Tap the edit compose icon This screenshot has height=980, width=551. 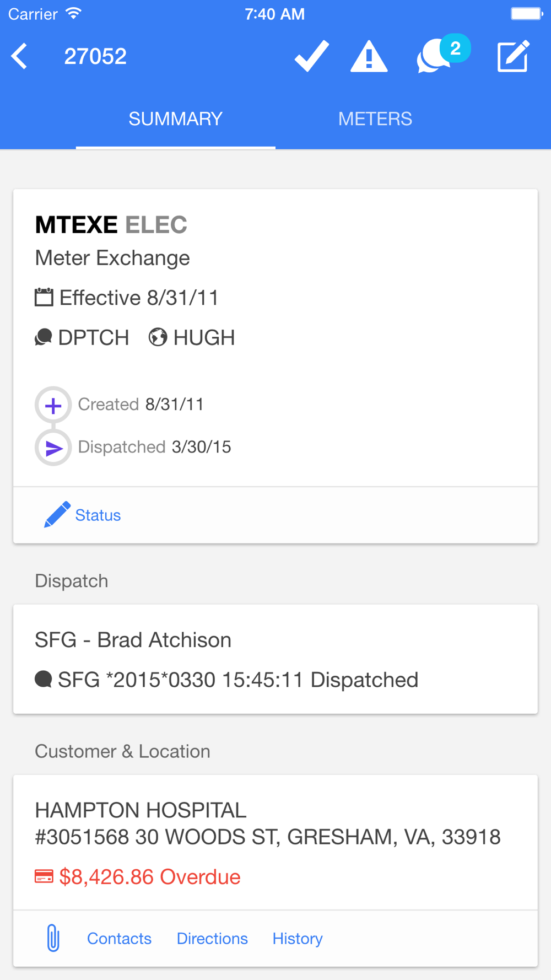(x=513, y=56)
